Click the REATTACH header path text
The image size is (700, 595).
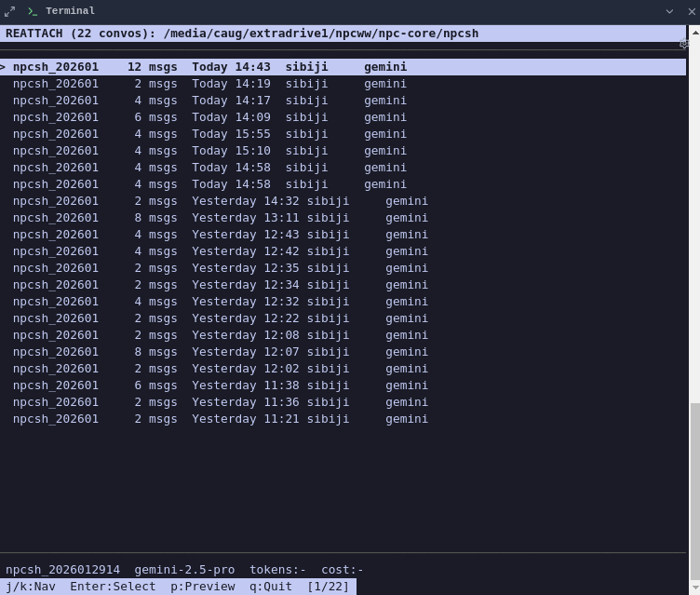pyautogui.click(x=321, y=34)
